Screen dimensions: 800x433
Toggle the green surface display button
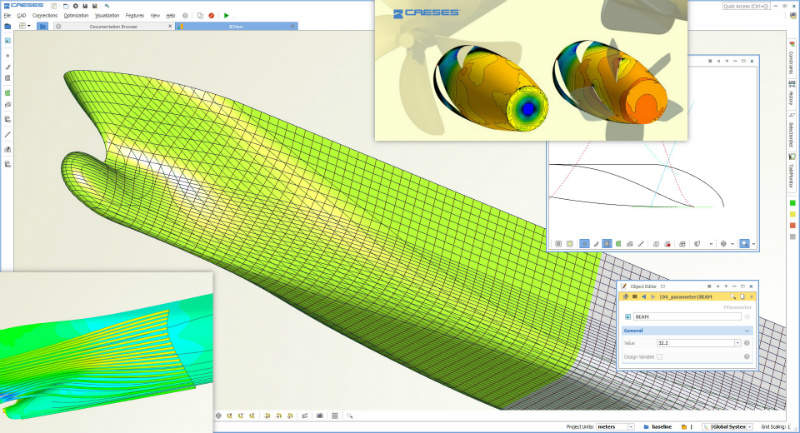tap(621, 243)
